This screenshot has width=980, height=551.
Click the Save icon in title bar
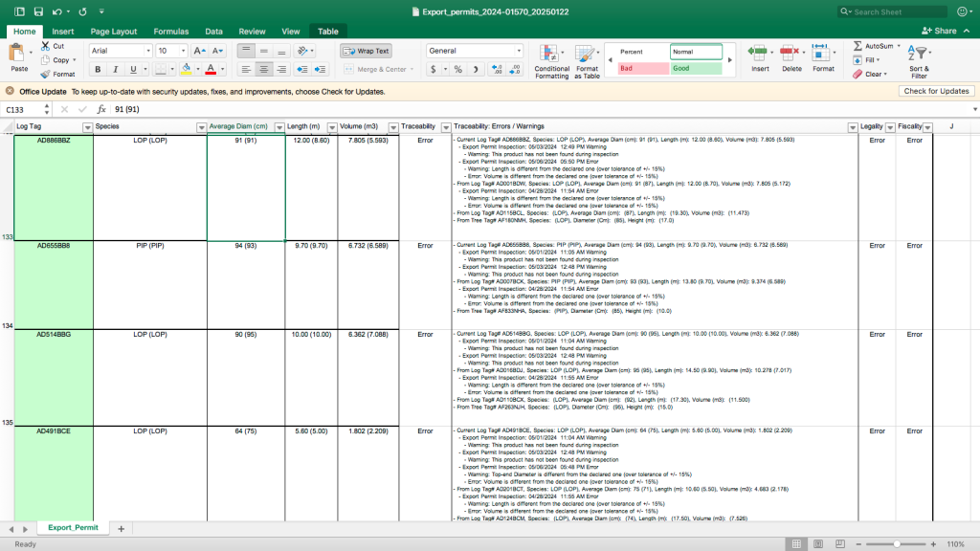pos(38,11)
